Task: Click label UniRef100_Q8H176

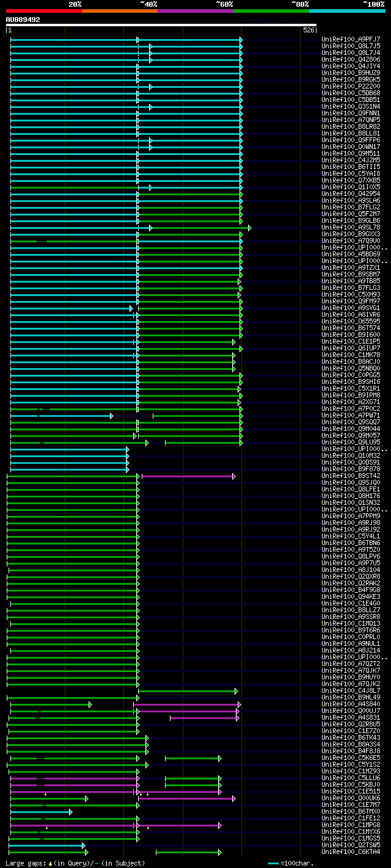Action: pos(351,496)
